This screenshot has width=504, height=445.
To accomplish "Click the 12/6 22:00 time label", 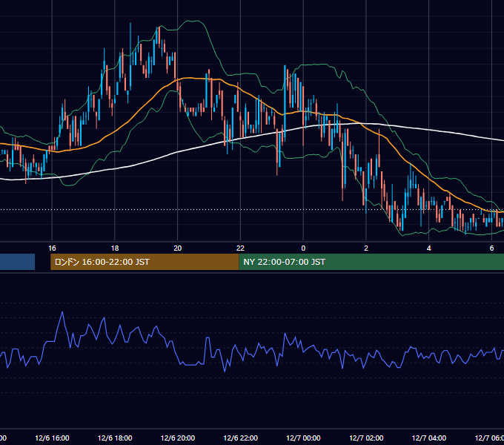I will click(240, 438).
